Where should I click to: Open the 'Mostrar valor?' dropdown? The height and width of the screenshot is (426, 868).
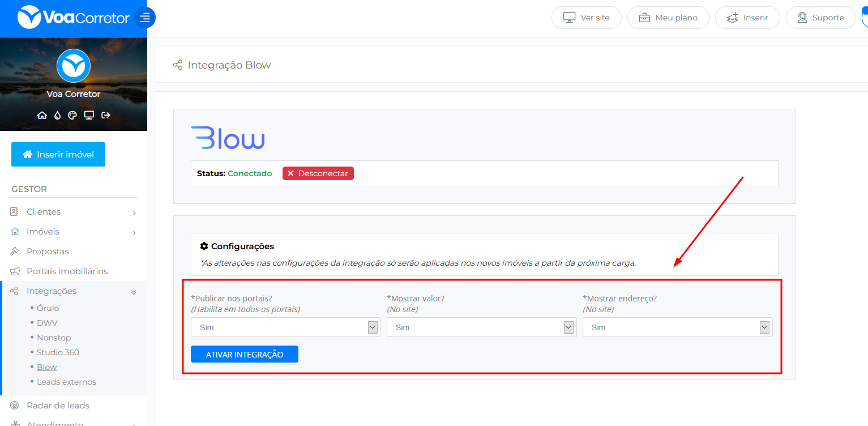(481, 327)
